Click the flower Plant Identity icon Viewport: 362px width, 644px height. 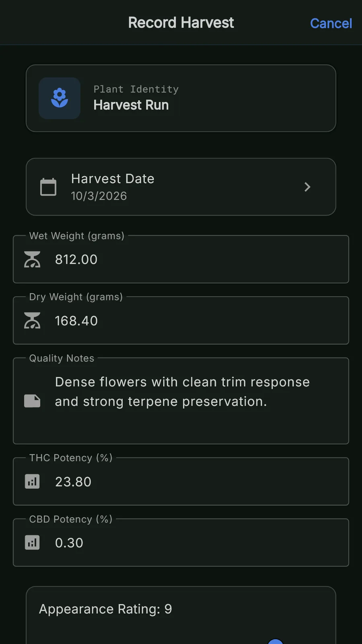(x=60, y=98)
